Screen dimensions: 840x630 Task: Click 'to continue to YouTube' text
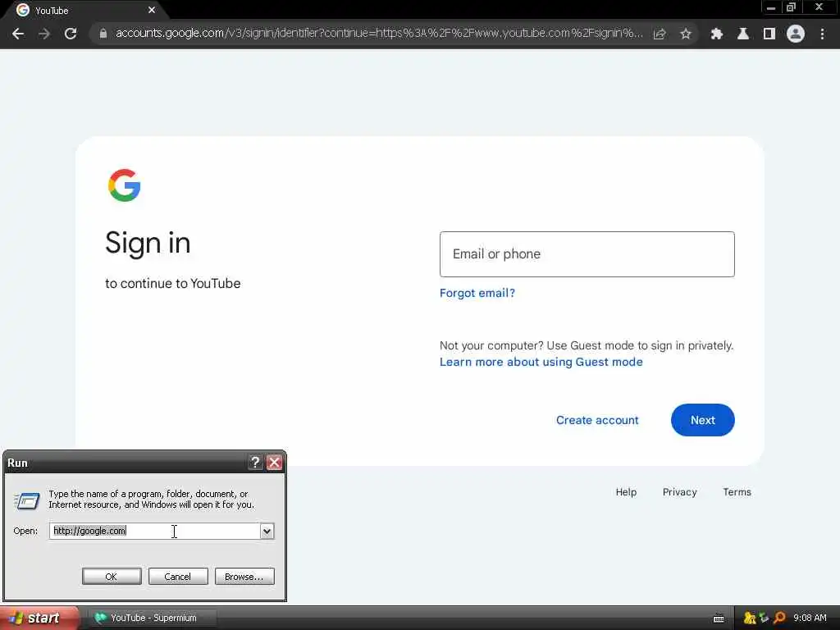(172, 283)
